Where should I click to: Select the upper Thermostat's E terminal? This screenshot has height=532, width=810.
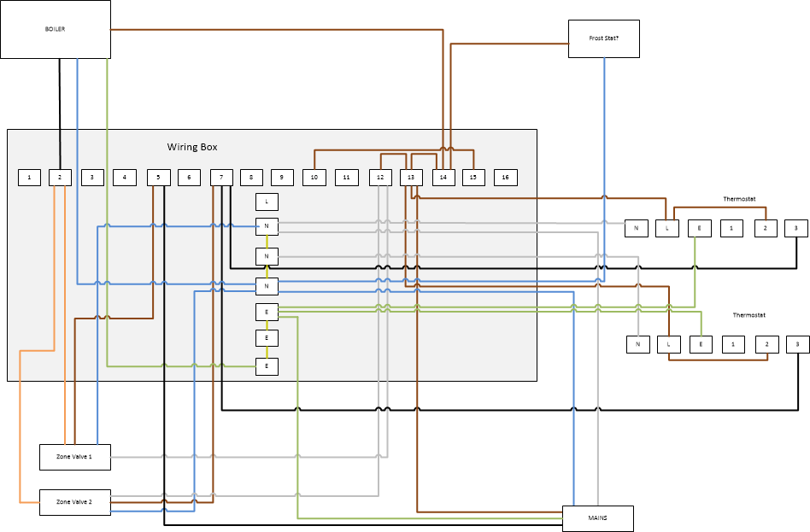[x=699, y=228]
